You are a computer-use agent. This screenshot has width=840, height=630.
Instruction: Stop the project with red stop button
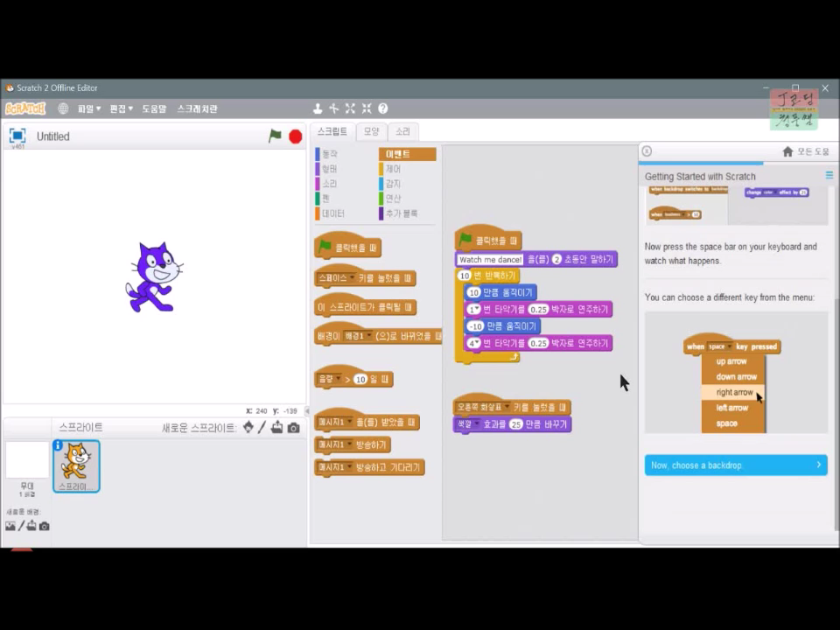pyautogui.click(x=295, y=136)
